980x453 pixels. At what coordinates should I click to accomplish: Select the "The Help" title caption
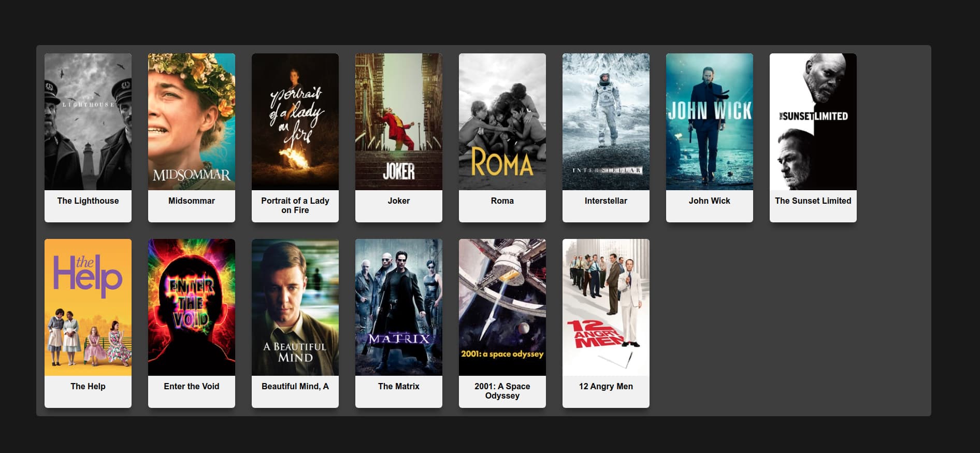coord(88,387)
